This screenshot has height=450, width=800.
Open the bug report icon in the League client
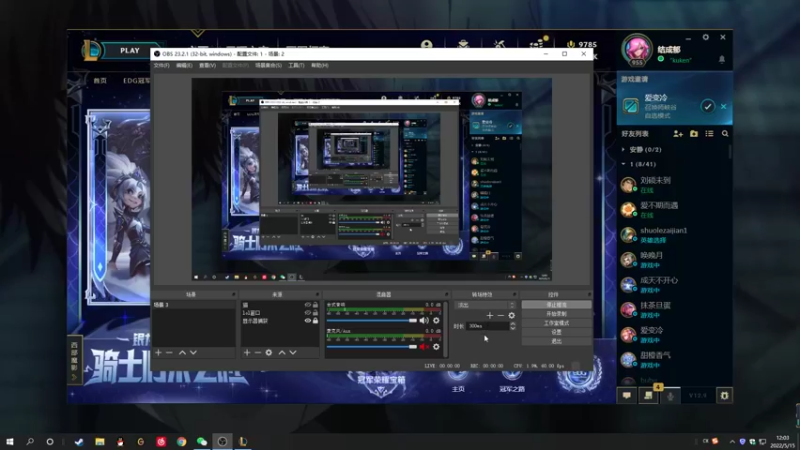click(x=724, y=395)
